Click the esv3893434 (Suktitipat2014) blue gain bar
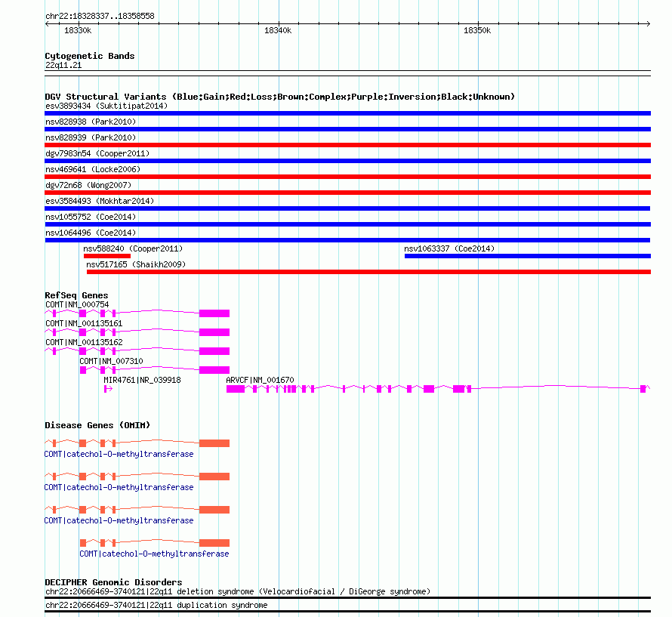 tap(347, 113)
